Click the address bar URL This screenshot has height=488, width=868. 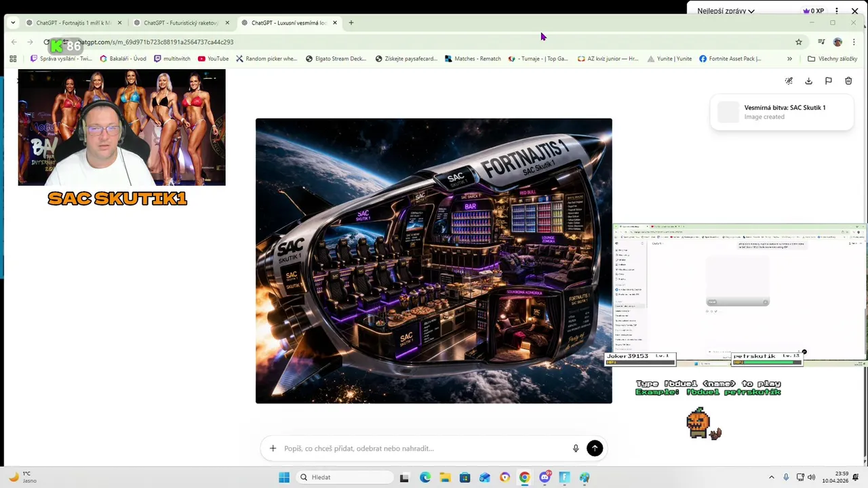(x=155, y=42)
